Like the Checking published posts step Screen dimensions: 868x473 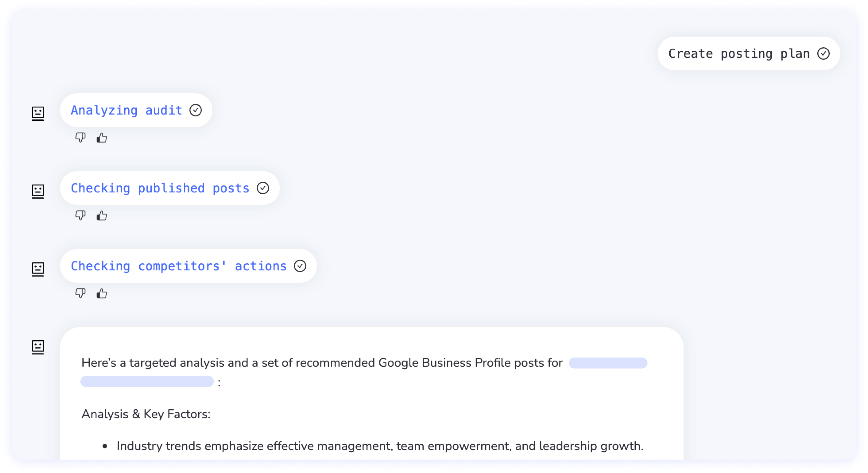tap(102, 215)
